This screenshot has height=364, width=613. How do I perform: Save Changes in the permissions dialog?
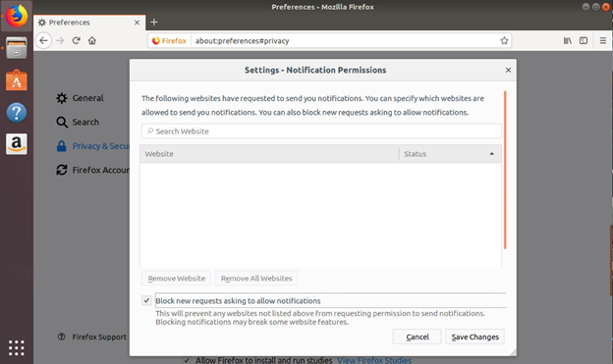point(474,337)
